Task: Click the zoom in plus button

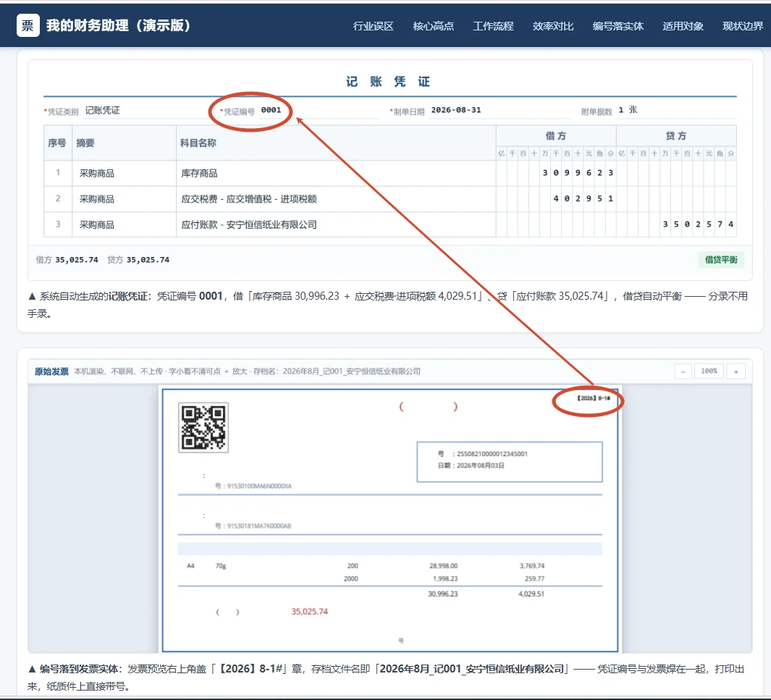Action: 736,371
